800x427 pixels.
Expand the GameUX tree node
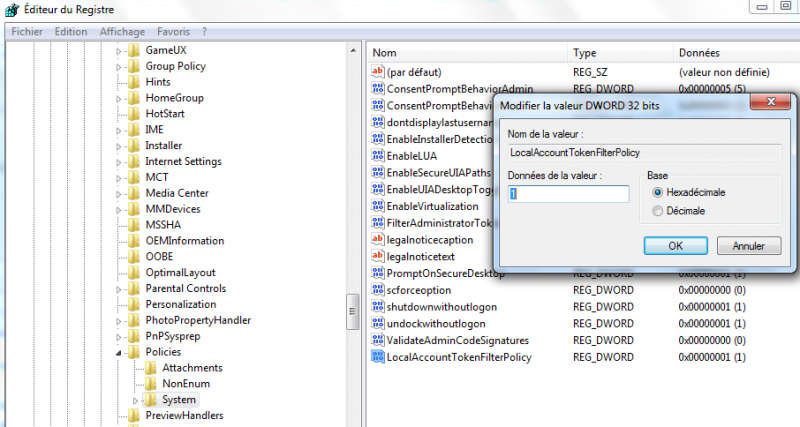point(119,50)
